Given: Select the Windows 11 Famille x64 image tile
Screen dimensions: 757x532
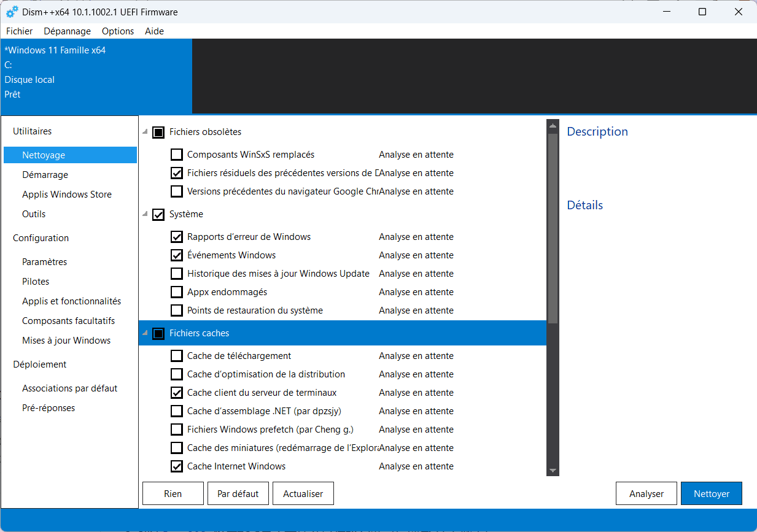Looking at the screenshot, I should (97, 76).
